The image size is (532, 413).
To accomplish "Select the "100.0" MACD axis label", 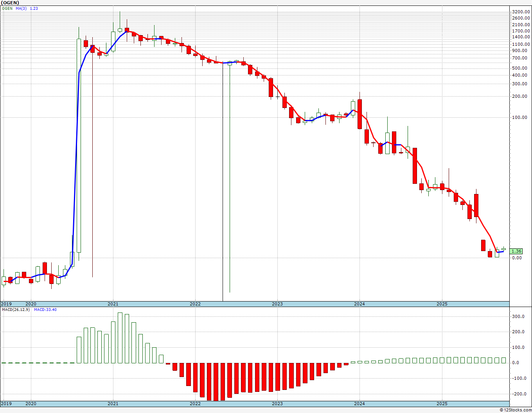I will [518, 347].
